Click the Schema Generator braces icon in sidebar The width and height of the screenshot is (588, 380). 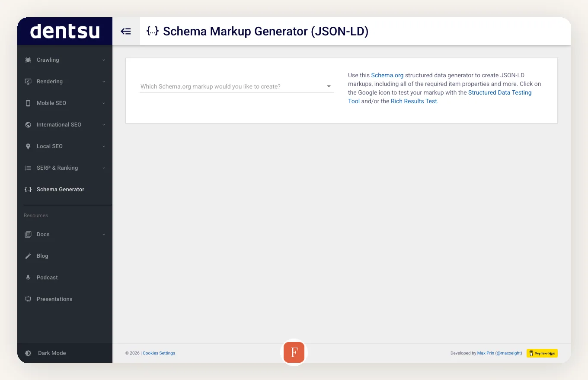[x=28, y=190]
